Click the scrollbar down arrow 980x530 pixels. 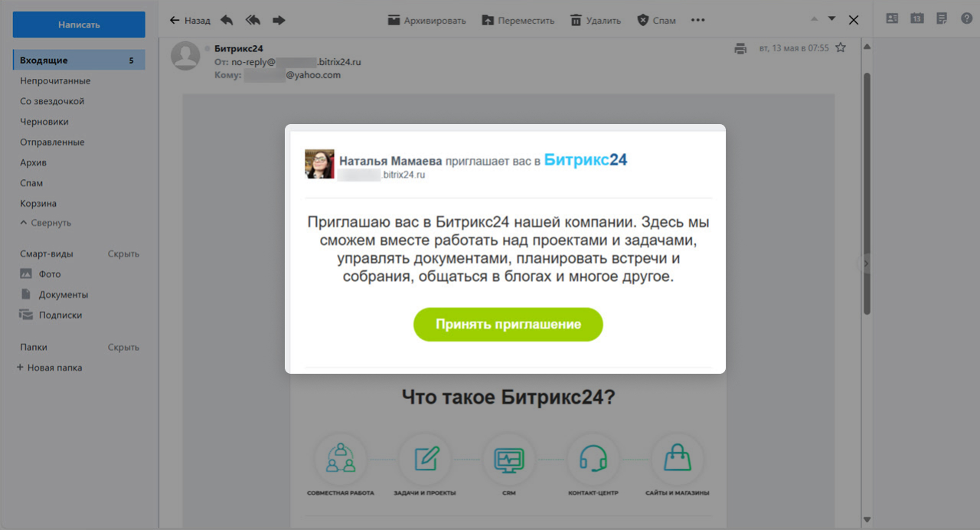pyautogui.click(x=867, y=519)
